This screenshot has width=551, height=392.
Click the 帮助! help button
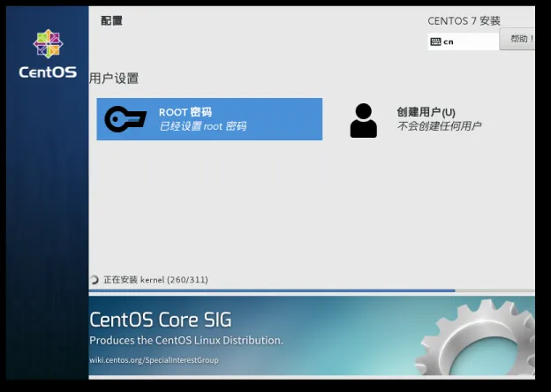[x=517, y=39]
